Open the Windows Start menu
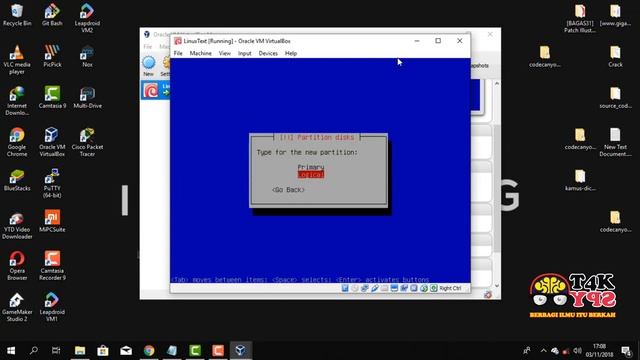The image size is (640, 360). point(11,351)
